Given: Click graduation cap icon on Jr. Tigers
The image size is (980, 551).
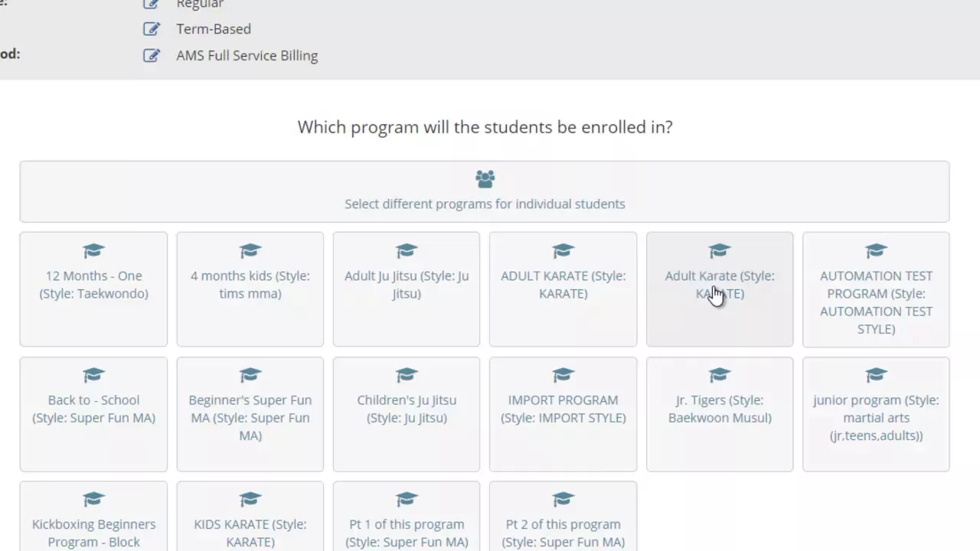Looking at the screenshot, I should coord(720,375).
